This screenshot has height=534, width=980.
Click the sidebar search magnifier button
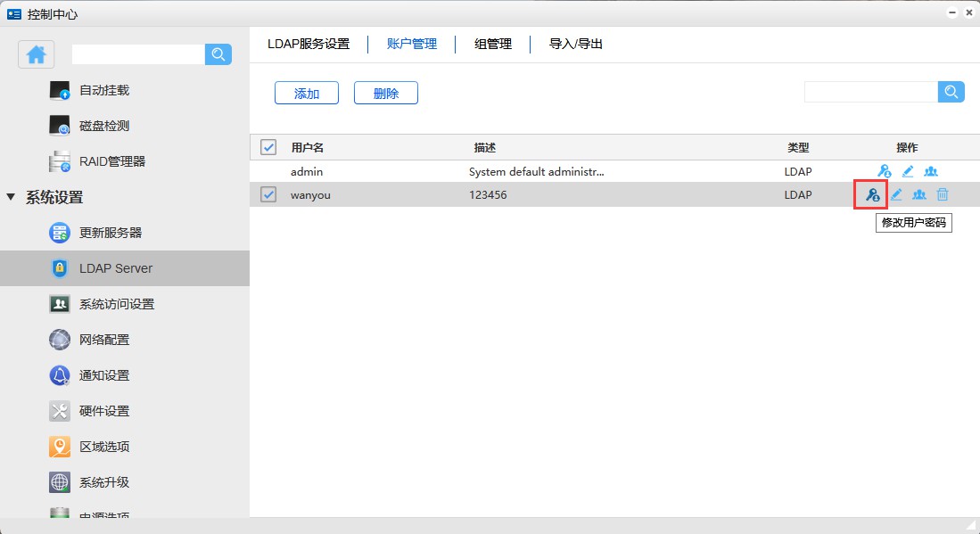[218, 54]
